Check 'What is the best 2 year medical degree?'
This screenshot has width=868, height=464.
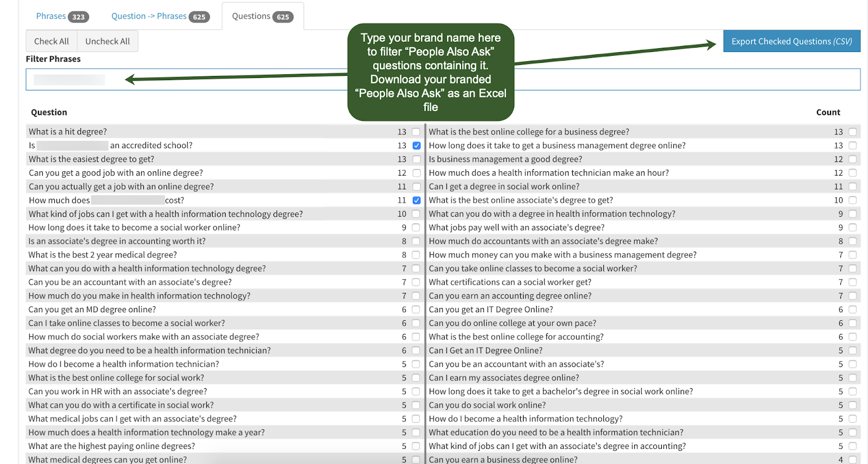coord(416,255)
